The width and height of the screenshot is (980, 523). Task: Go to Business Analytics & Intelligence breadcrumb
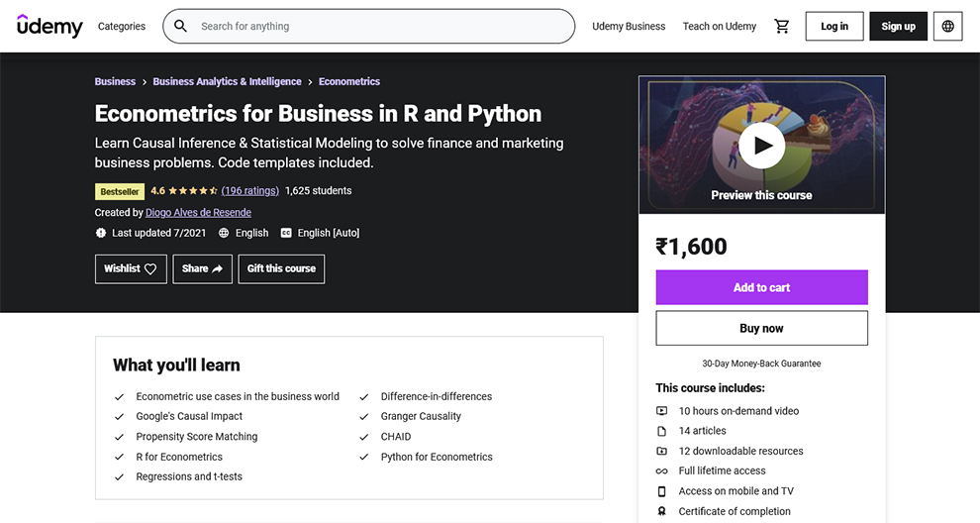(227, 81)
